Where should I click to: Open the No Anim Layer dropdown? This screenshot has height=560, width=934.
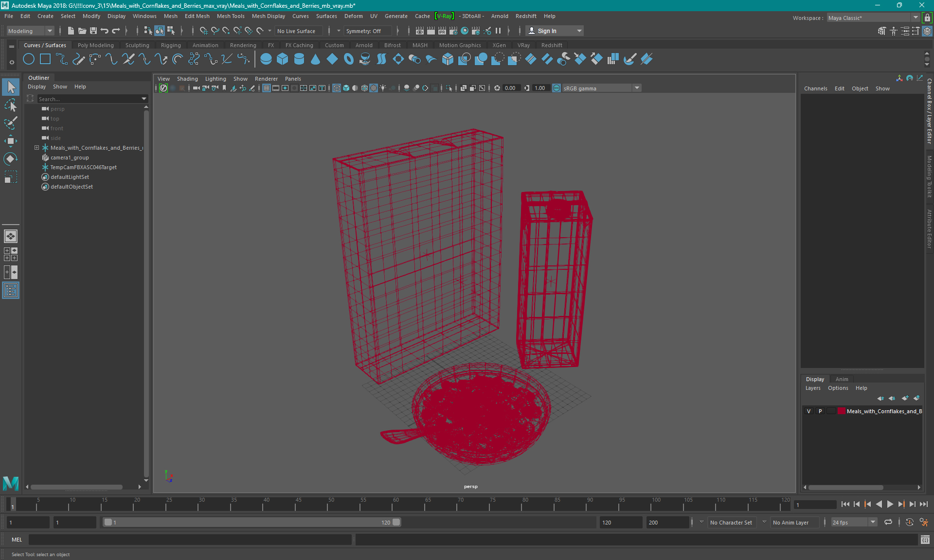point(794,522)
